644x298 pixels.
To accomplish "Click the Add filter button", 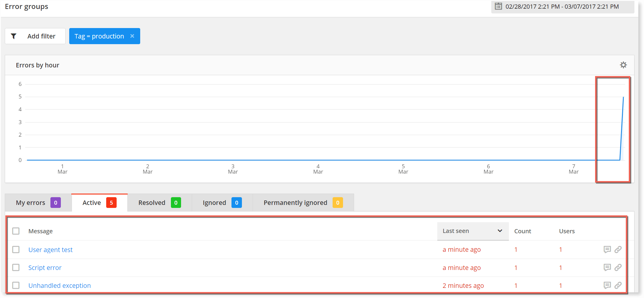I will [35, 36].
